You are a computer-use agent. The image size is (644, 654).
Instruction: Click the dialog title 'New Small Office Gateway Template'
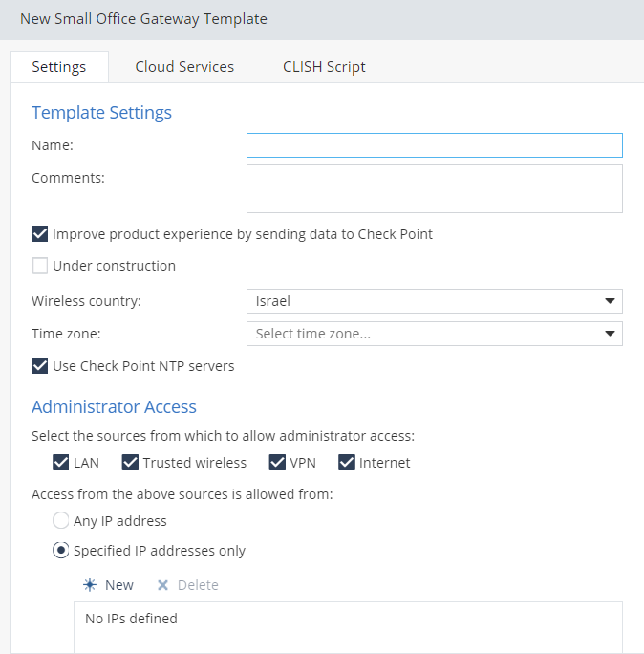(x=144, y=19)
